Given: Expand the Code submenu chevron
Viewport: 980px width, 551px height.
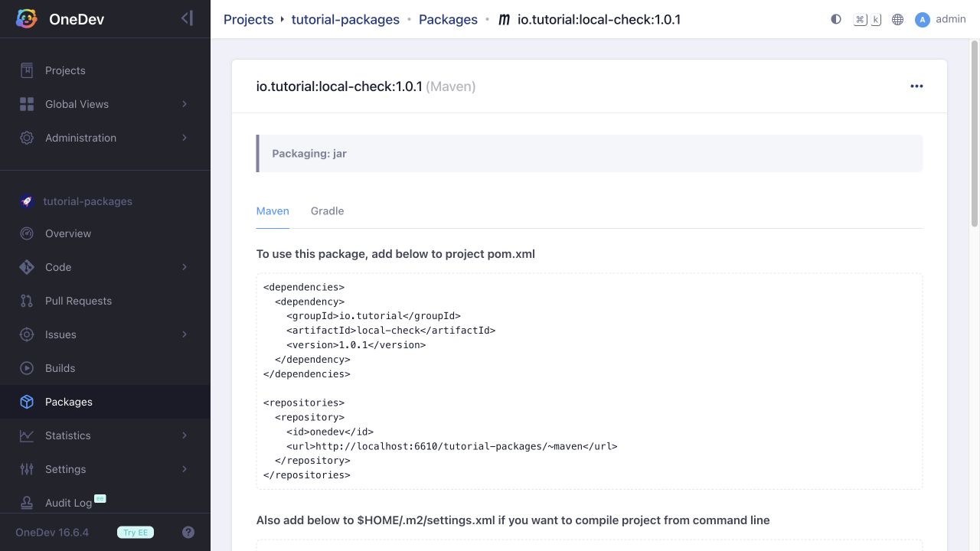Looking at the screenshot, I should tap(185, 267).
